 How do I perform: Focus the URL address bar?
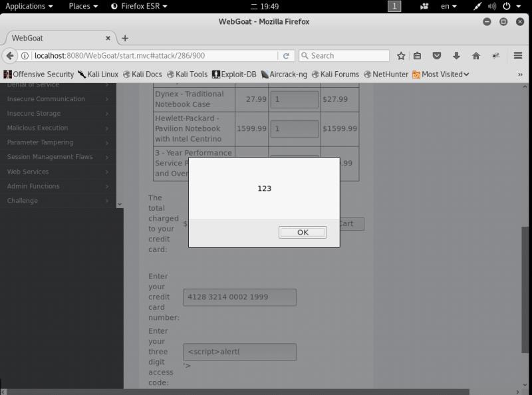(155, 56)
